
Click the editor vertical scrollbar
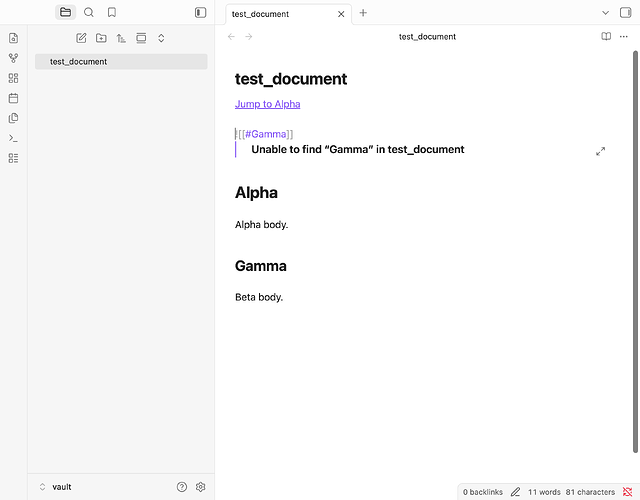pos(635,251)
